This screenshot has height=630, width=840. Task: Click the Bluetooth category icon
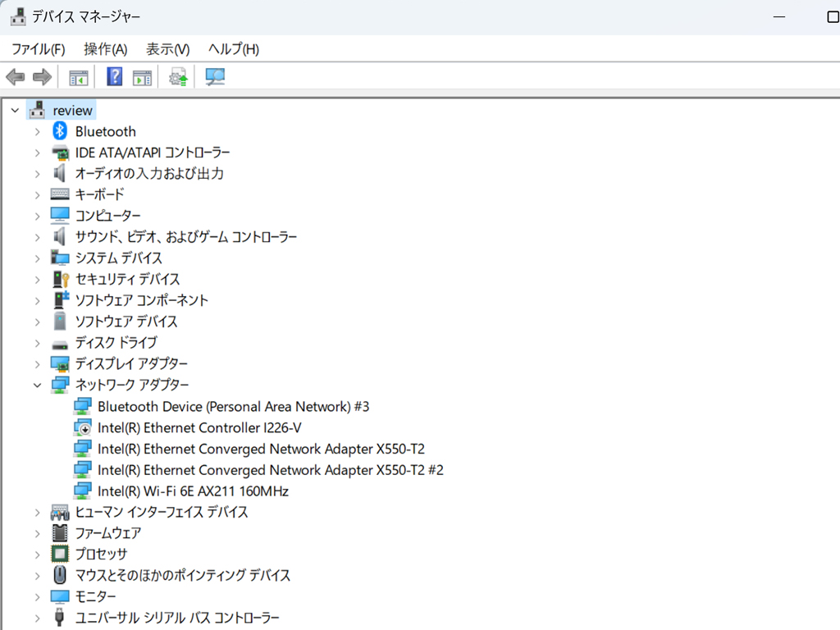point(60,131)
